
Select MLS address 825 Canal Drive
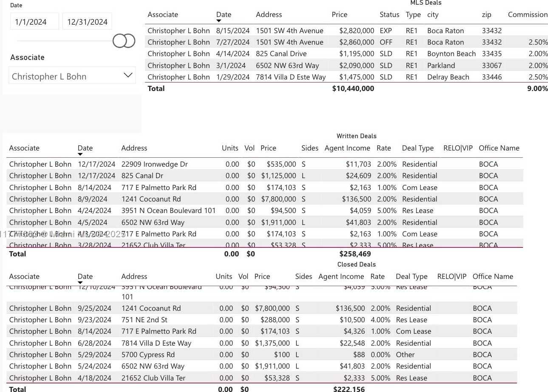click(x=281, y=54)
